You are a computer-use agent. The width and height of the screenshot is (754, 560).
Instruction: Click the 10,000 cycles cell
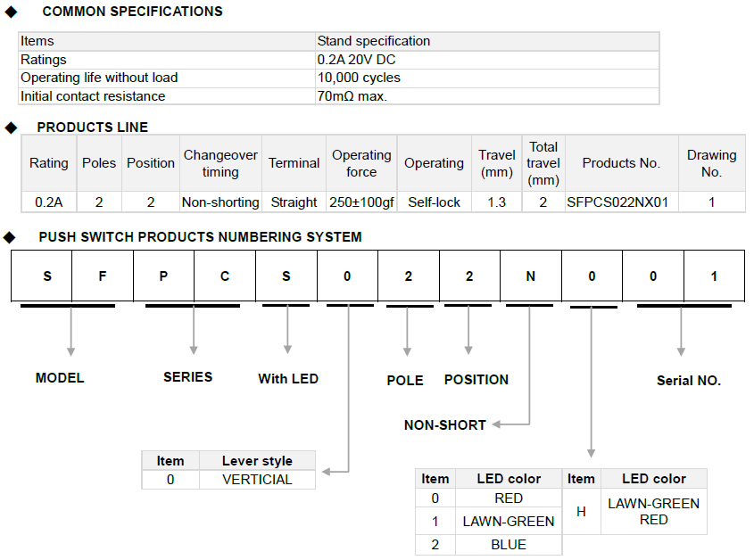[x=359, y=78]
